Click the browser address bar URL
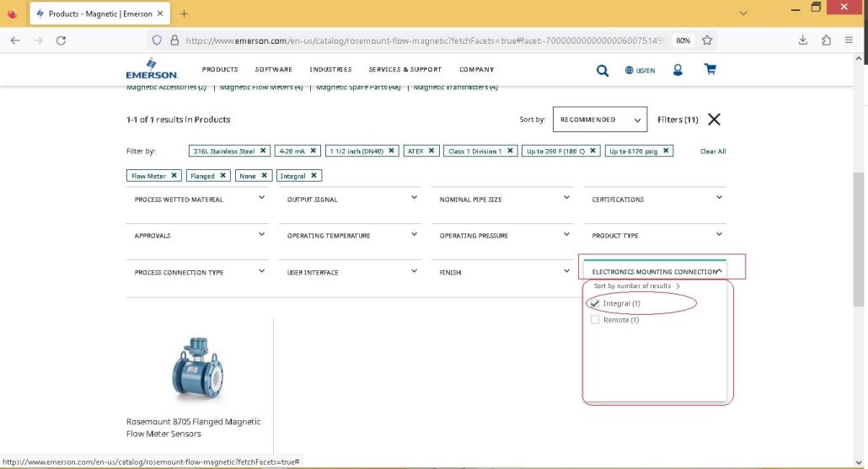This screenshot has width=868, height=469. pyautogui.click(x=424, y=40)
